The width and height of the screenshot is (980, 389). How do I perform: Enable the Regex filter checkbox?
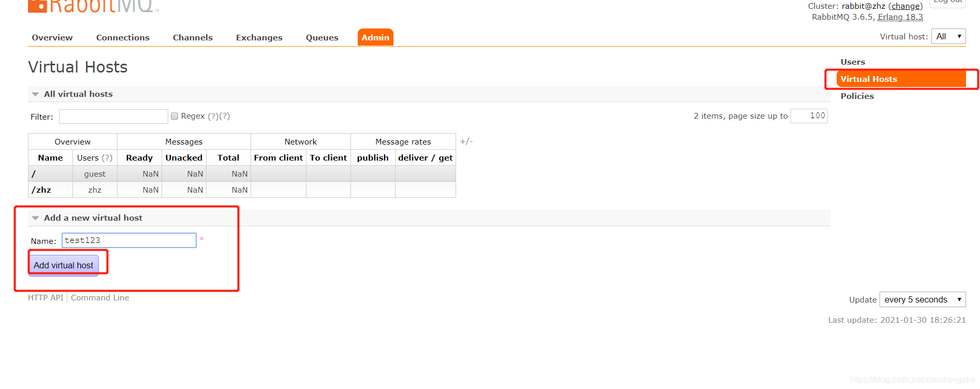[x=174, y=116]
